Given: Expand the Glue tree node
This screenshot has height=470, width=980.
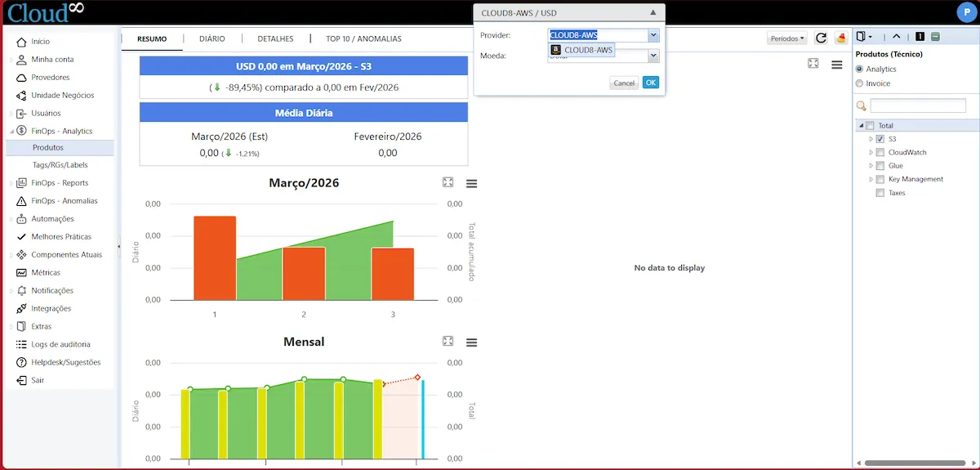Looking at the screenshot, I should (871, 166).
